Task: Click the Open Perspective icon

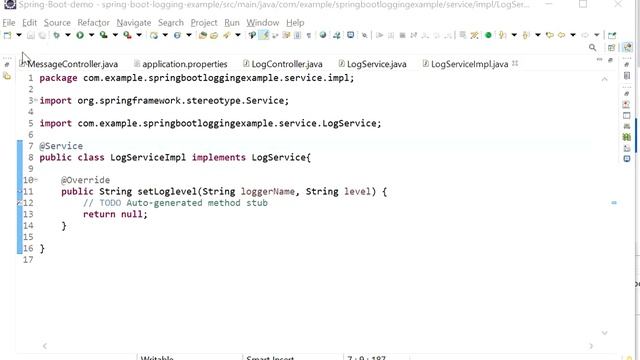Action: (x=611, y=48)
